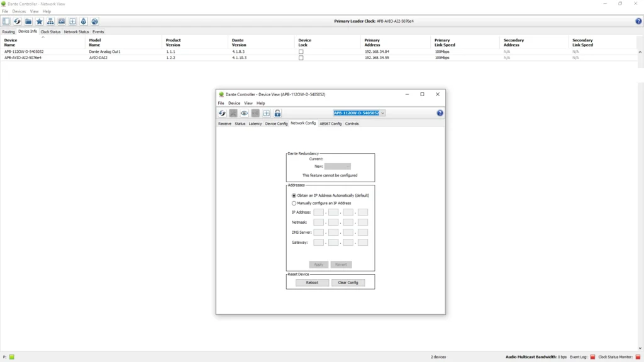Open the View menu in Network View
The height and width of the screenshot is (362, 644).
34,11
